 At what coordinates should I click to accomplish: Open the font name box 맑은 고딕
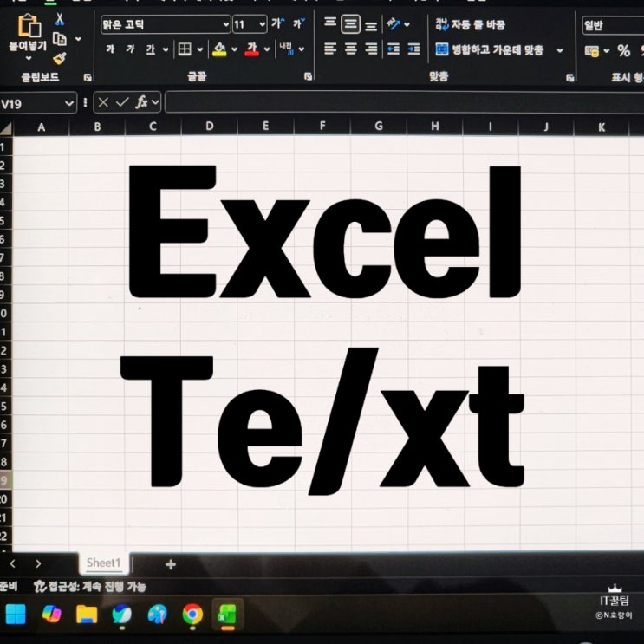coord(165,24)
